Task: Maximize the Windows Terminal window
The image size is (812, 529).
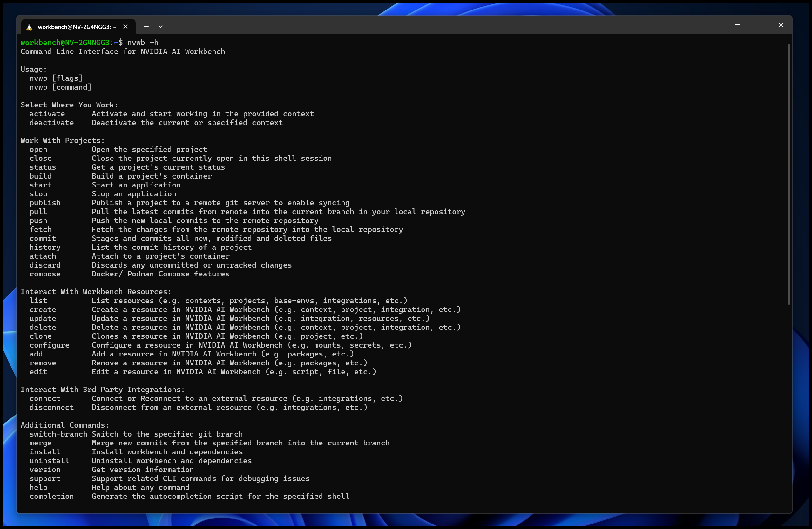Action: pos(759,25)
